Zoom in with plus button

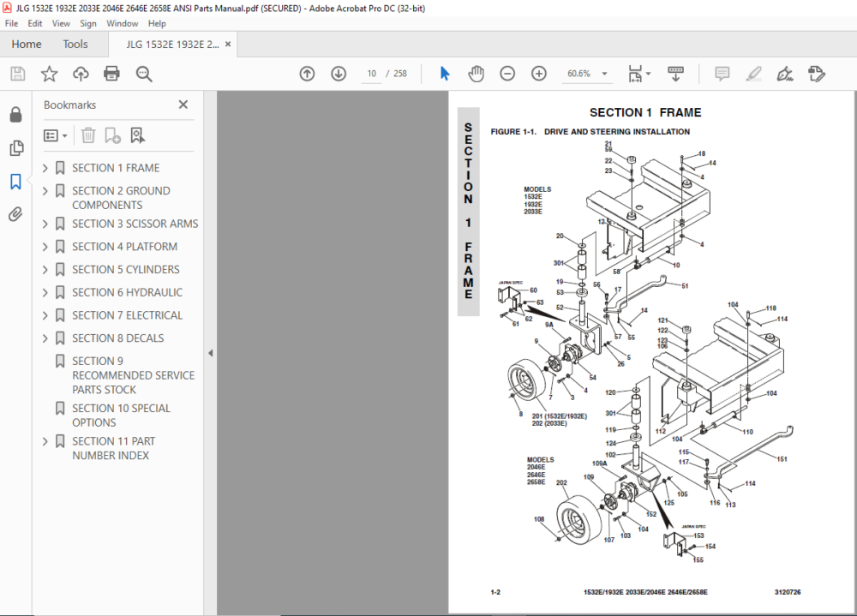pos(539,74)
